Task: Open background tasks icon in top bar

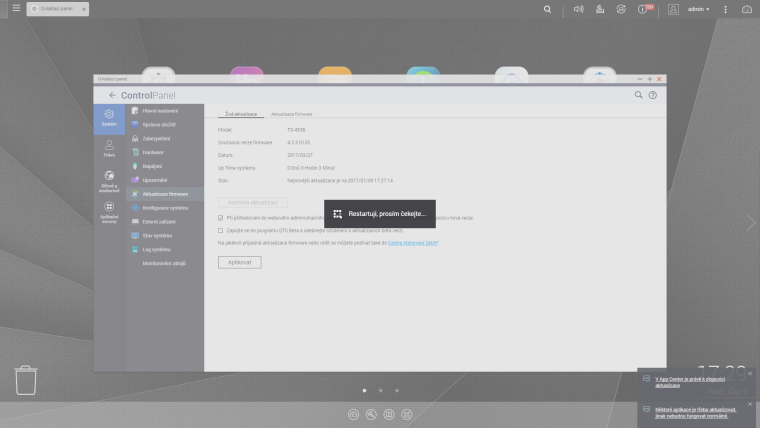Action: [x=600, y=9]
